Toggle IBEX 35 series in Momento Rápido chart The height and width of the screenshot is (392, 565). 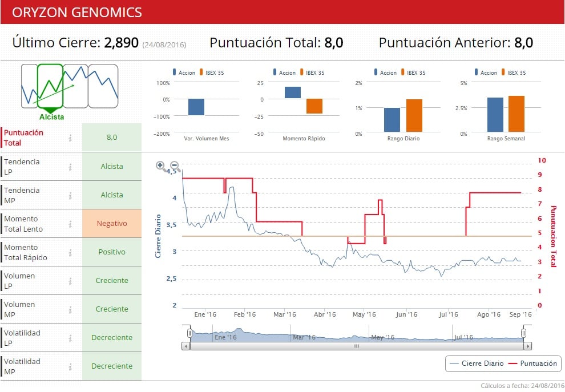[x=312, y=72]
